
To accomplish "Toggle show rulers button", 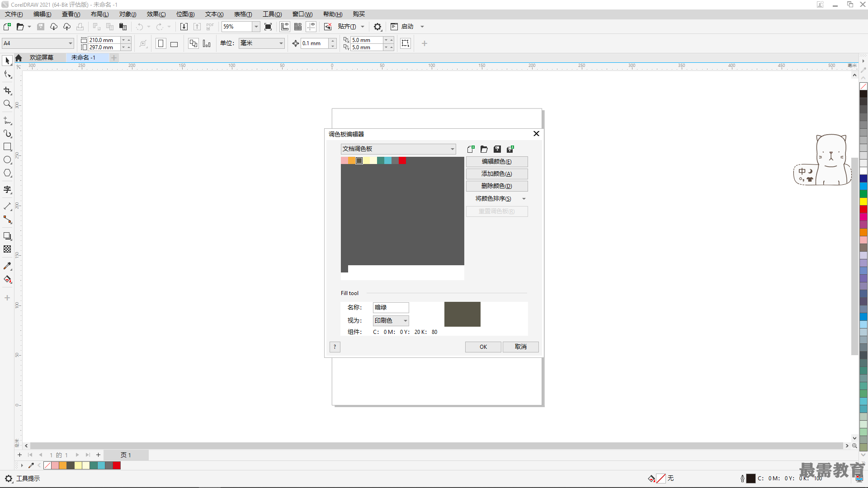I will pyautogui.click(x=285, y=27).
